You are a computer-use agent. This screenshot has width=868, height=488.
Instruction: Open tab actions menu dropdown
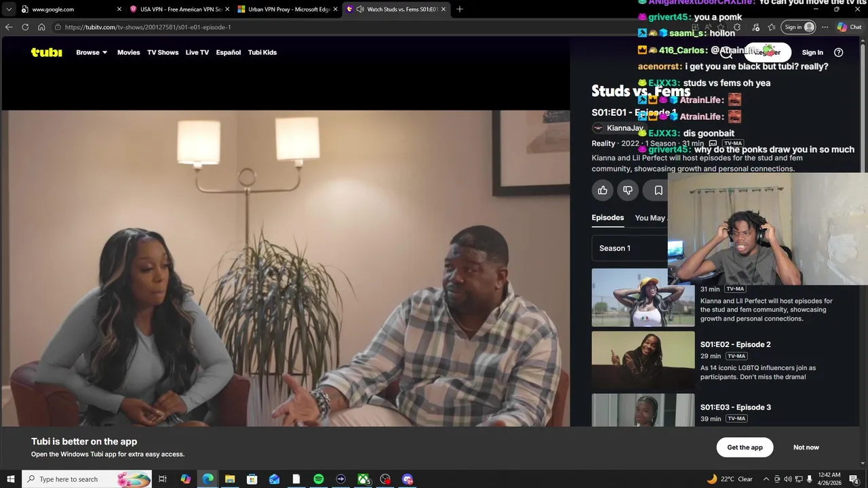[8, 9]
